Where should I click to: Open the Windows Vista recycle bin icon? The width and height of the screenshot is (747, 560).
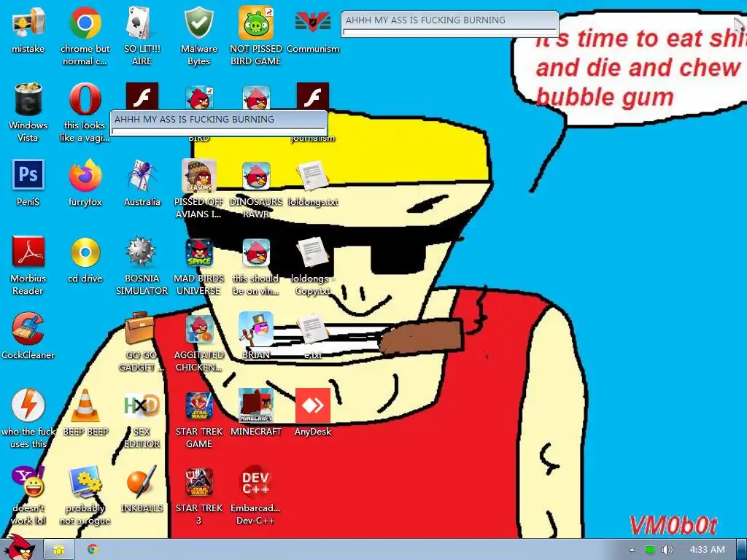click(x=28, y=99)
